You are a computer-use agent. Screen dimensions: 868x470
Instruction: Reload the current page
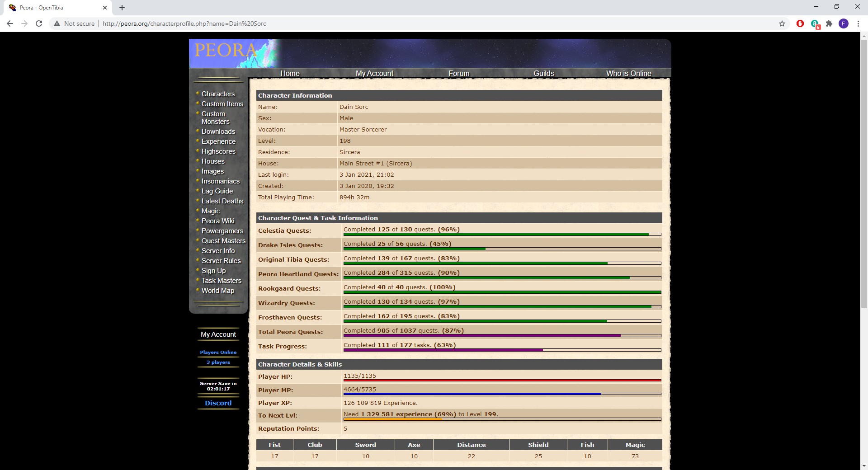pos(39,23)
